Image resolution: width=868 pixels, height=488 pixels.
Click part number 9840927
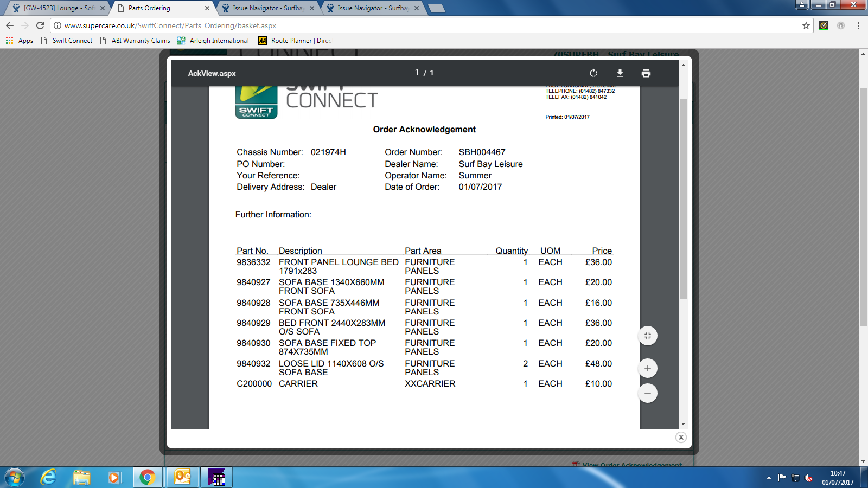pyautogui.click(x=253, y=282)
